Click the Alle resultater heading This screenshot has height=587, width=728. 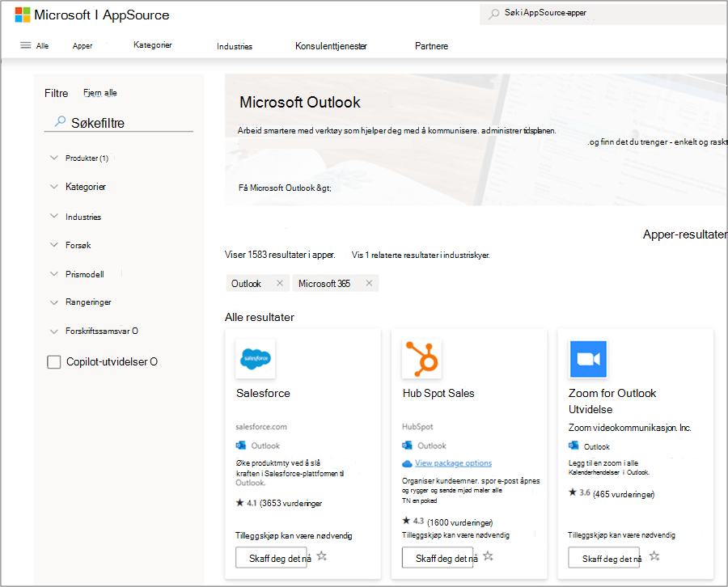coord(260,317)
